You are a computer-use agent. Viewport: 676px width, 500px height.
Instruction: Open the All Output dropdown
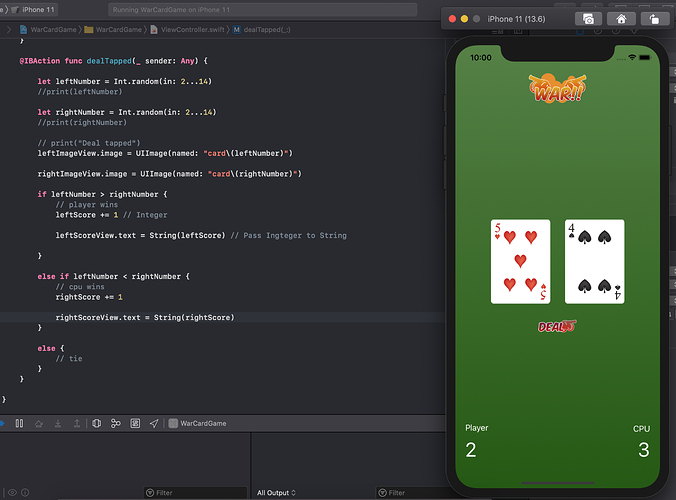[276, 492]
